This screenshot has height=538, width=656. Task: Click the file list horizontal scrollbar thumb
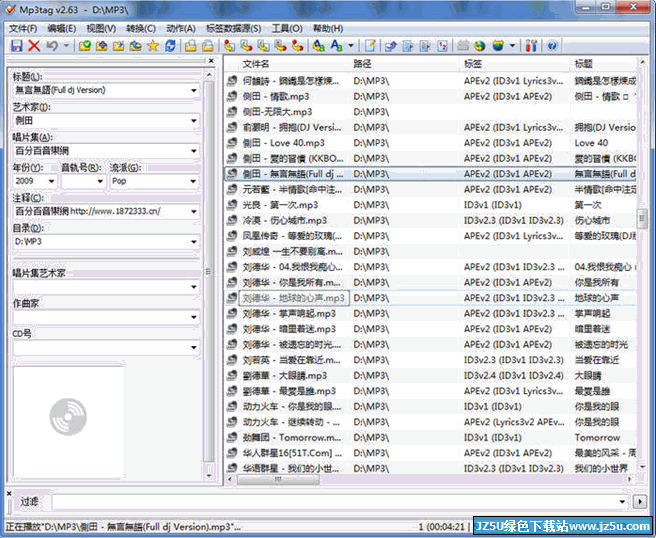tap(278, 479)
